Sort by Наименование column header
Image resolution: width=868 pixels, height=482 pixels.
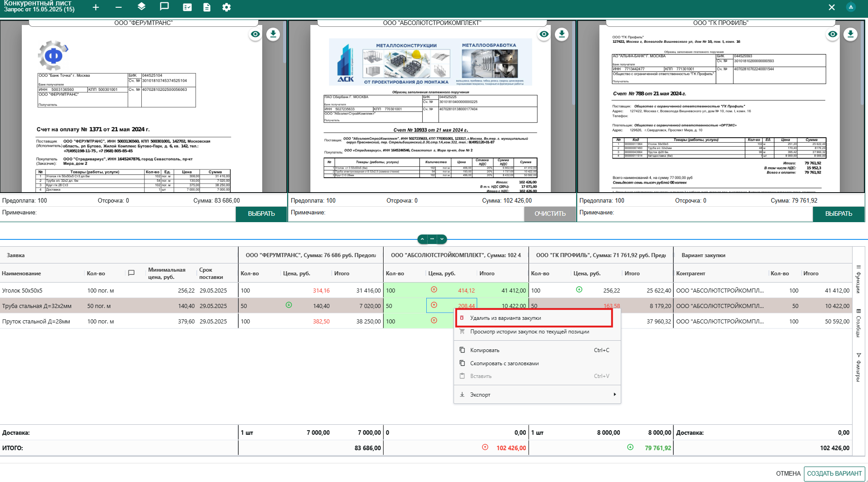coord(21,273)
